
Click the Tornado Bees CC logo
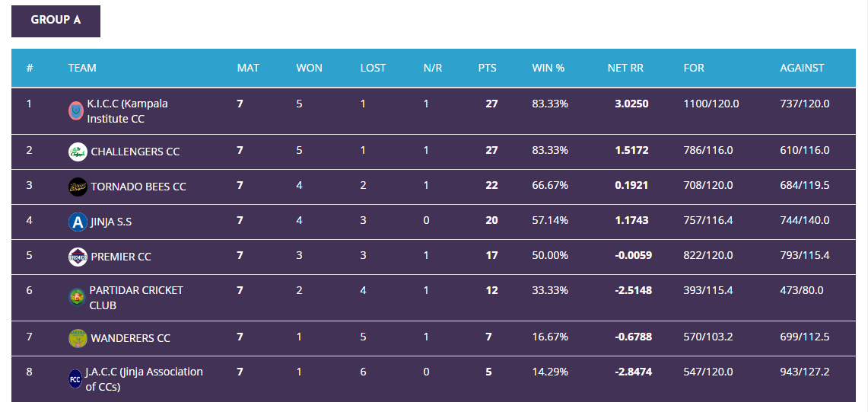78,187
